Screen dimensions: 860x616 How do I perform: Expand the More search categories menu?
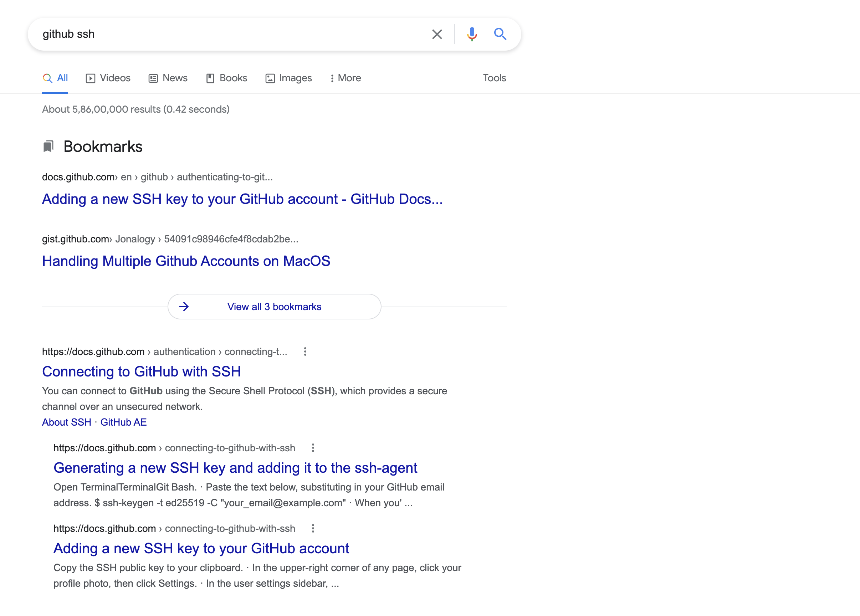click(x=345, y=78)
